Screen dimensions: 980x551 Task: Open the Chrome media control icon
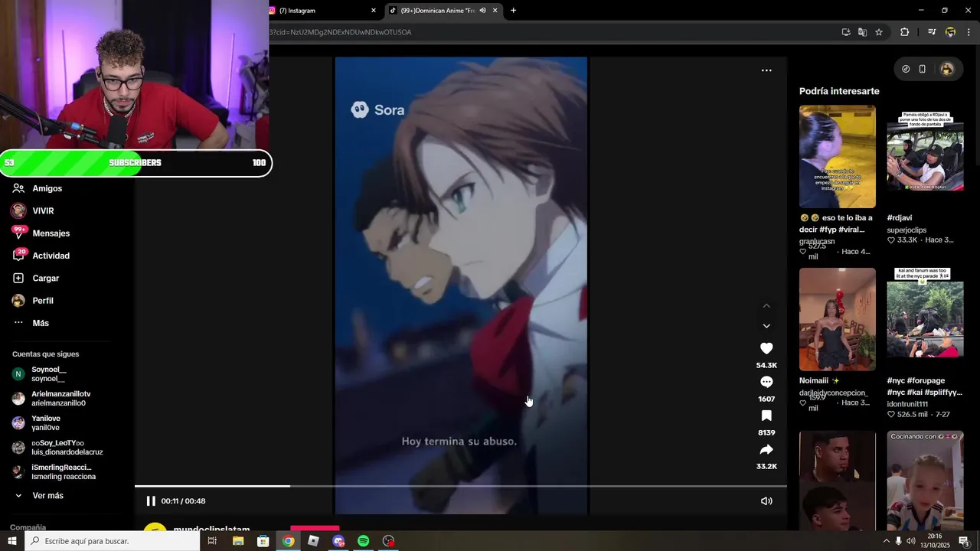[932, 32]
